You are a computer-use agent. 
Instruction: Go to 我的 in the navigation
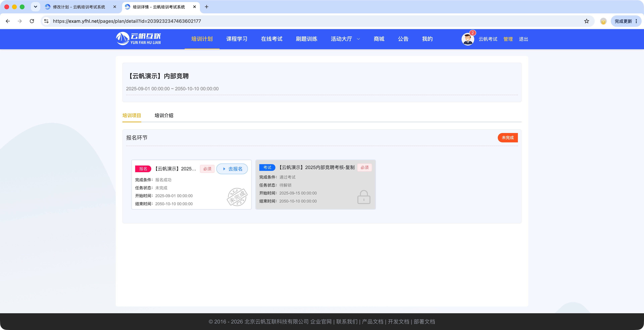coord(427,39)
